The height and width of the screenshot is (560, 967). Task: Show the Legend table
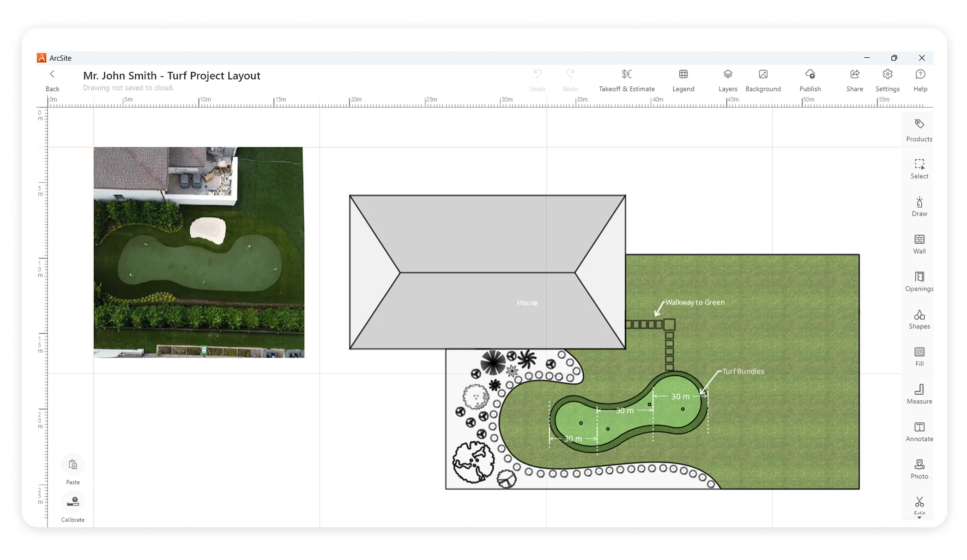coord(683,80)
